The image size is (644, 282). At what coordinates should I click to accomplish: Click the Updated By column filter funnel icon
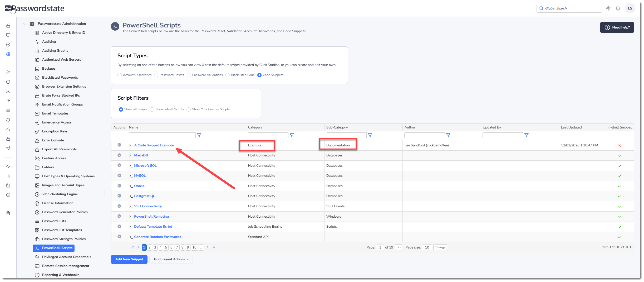[x=527, y=135]
